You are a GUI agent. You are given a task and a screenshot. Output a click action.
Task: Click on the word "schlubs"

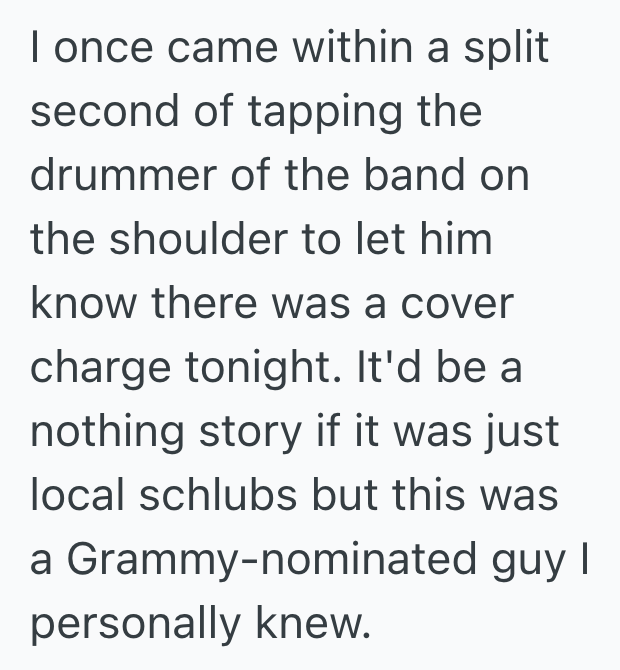coord(227,496)
